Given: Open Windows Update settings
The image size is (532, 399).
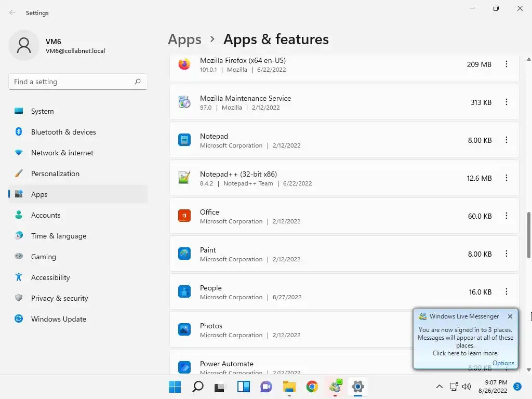Looking at the screenshot, I should (78, 319).
